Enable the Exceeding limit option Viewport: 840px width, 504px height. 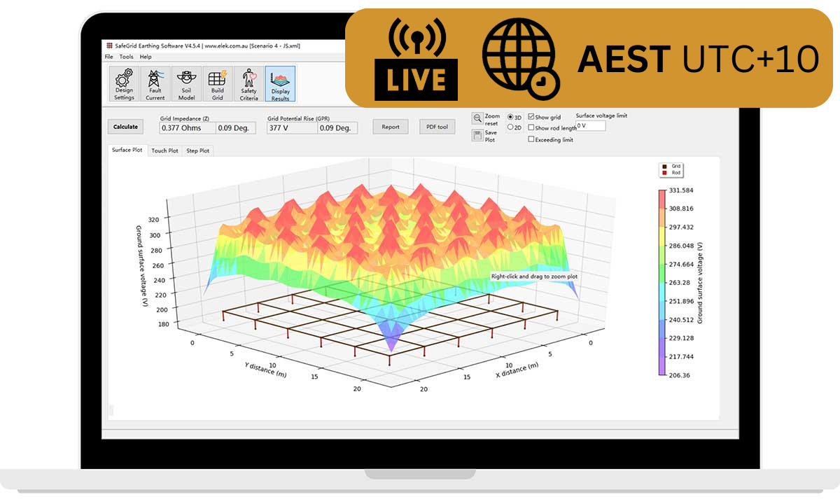[531, 139]
